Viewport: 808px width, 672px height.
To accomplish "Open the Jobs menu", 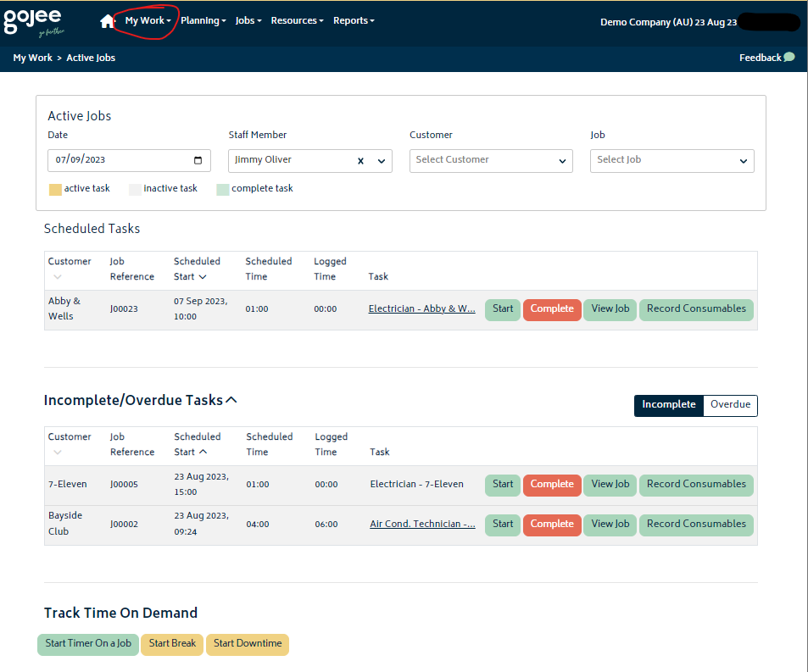I will click(248, 20).
